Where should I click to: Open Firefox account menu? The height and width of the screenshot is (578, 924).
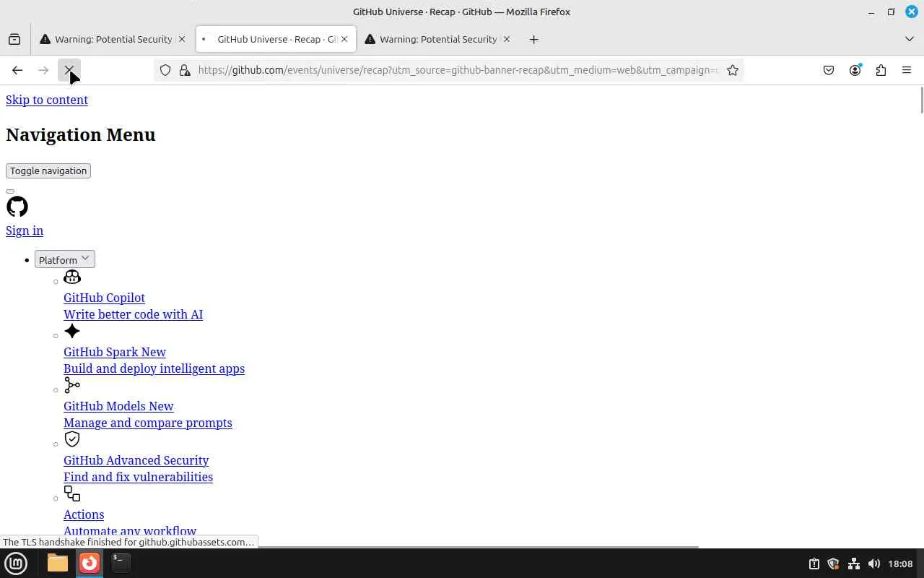point(855,70)
